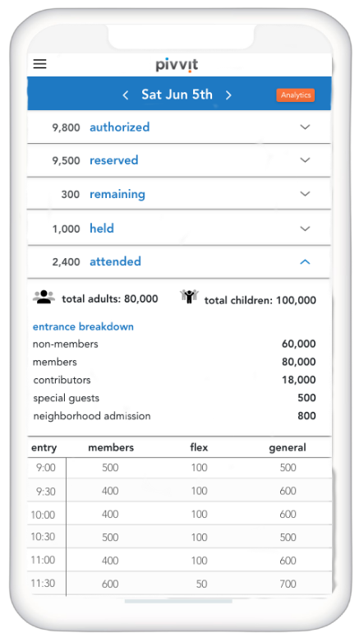Open the hamburger menu
364x642 pixels.
click(x=39, y=64)
